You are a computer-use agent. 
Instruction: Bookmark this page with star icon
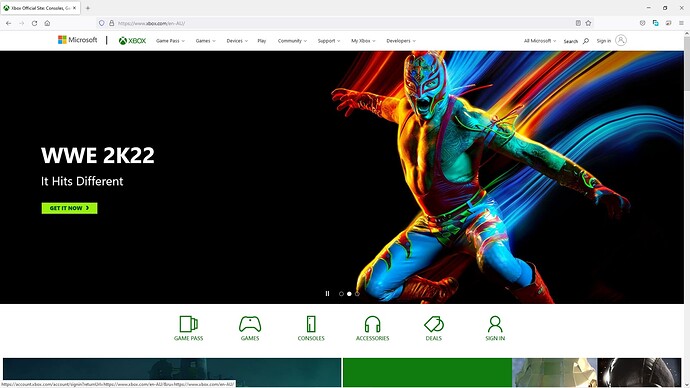[x=588, y=23]
